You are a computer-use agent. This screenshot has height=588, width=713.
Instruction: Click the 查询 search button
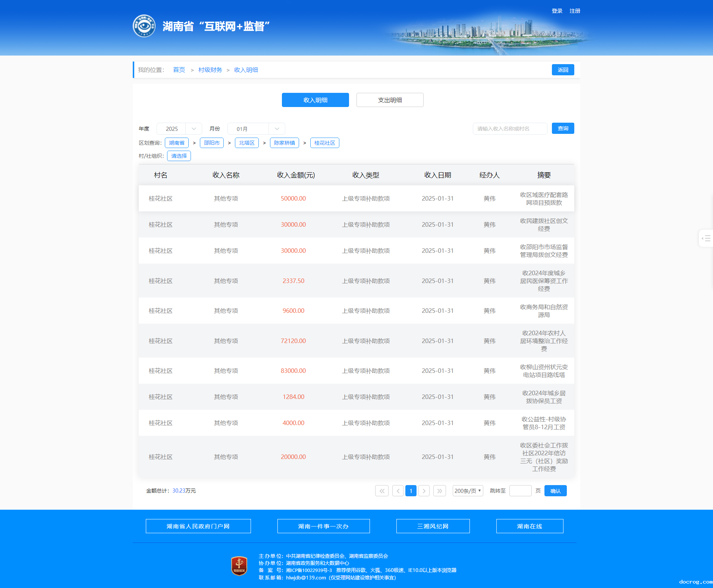[x=563, y=128]
